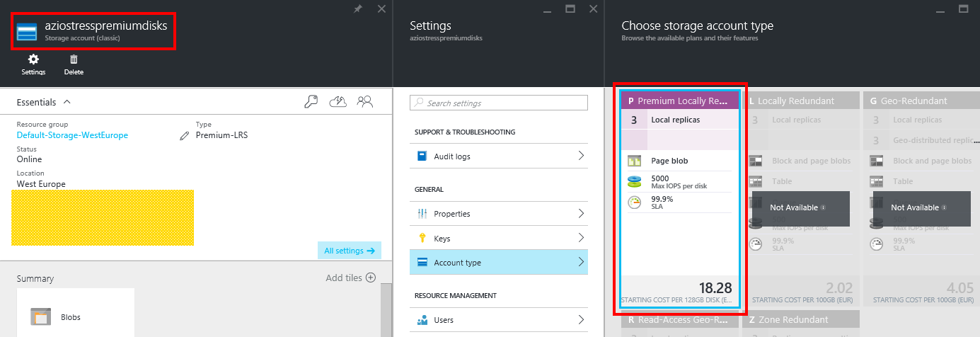Select the Geo-Redundant plan card
Viewport: 980px width, 337px height.
pyautogui.click(x=921, y=200)
